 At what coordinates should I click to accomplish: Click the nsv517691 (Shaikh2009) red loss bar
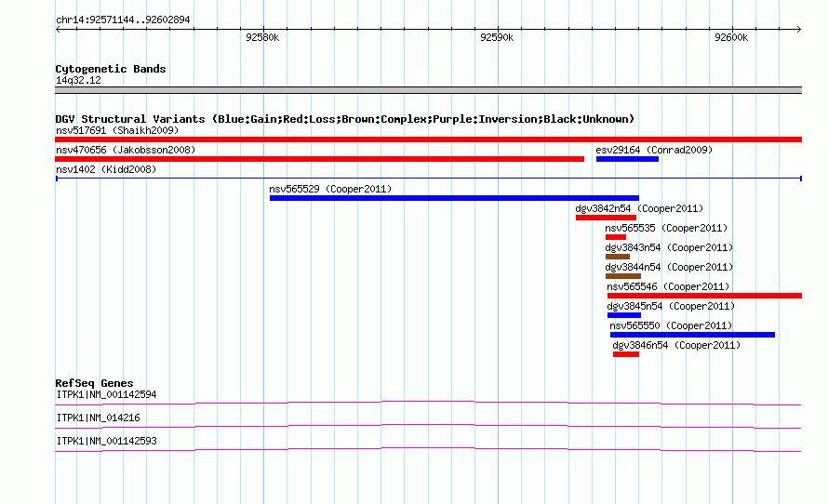[428, 139]
